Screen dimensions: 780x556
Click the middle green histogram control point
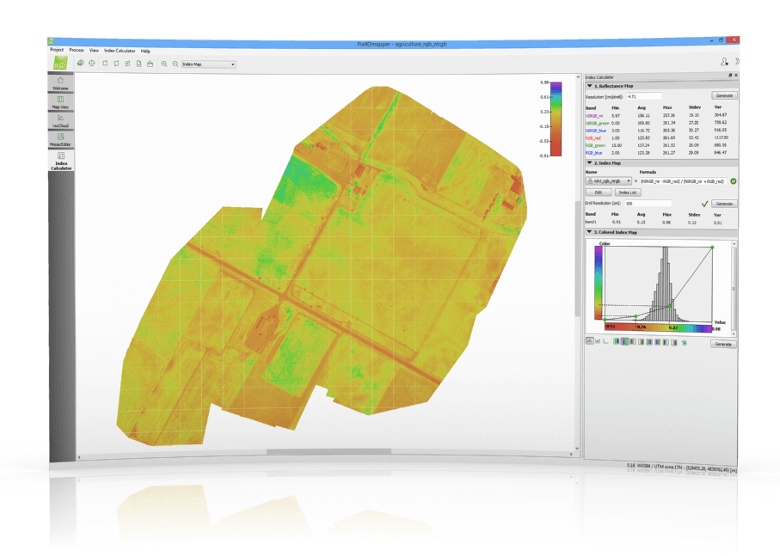670,306
